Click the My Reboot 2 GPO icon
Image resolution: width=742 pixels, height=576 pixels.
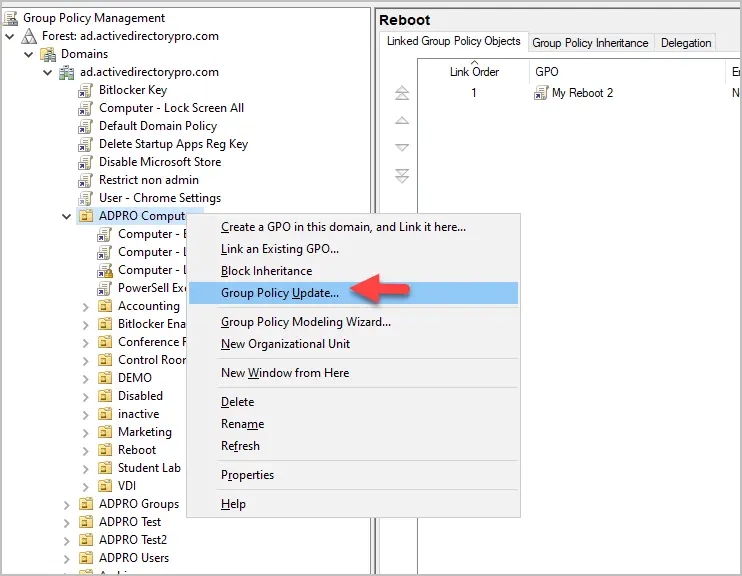(541, 93)
